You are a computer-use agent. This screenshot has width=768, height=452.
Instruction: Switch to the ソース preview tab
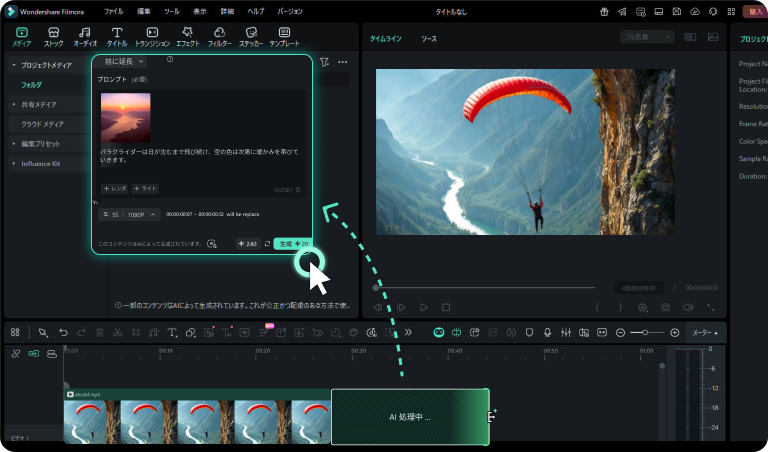click(x=429, y=39)
